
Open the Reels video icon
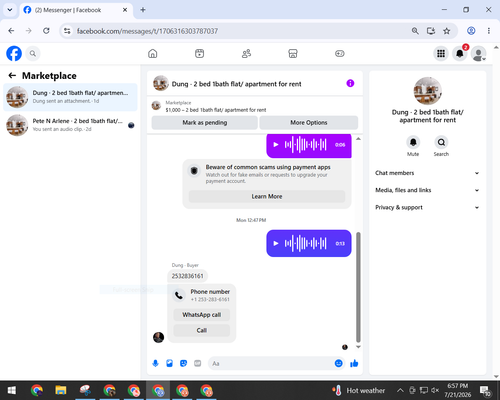[199, 53]
